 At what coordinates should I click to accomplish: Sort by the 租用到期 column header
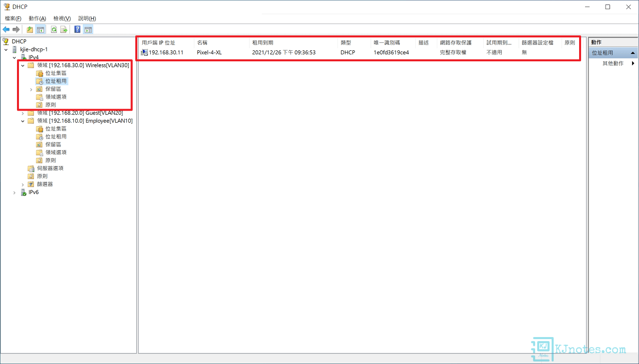(294, 43)
